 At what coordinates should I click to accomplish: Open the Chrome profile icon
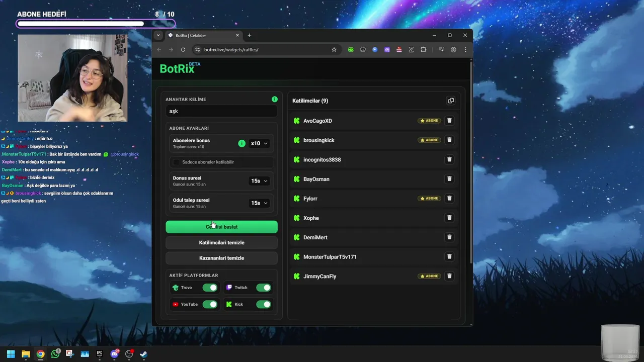(x=453, y=50)
